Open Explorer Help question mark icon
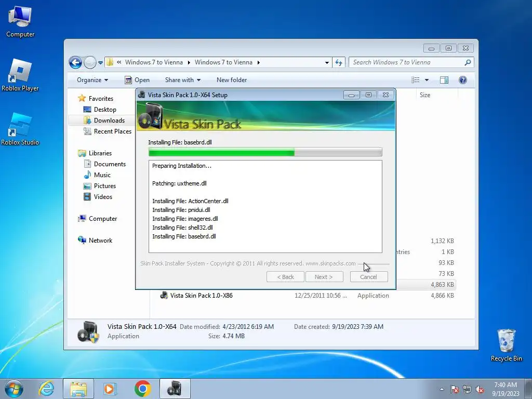532x399 pixels. (x=462, y=80)
